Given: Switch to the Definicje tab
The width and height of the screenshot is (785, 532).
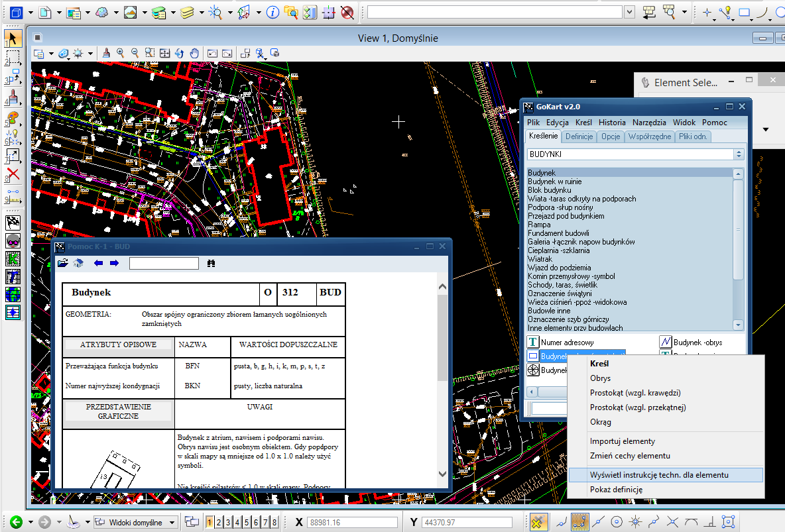Looking at the screenshot, I should coord(579,136).
